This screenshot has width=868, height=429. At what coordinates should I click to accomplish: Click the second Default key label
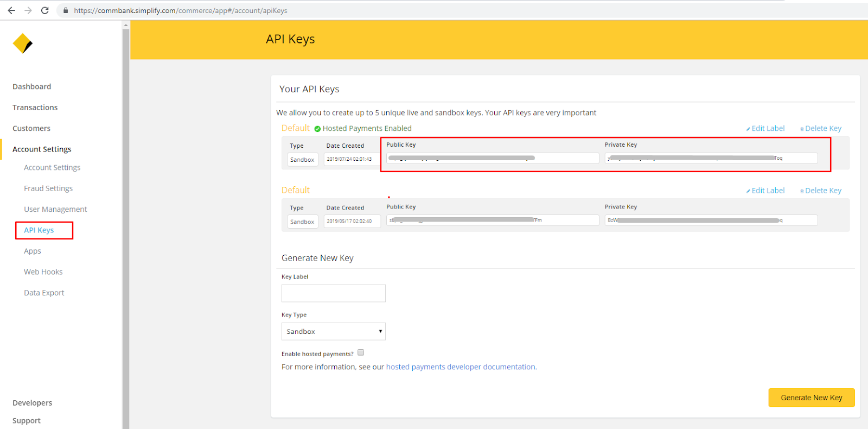point(295,190)
